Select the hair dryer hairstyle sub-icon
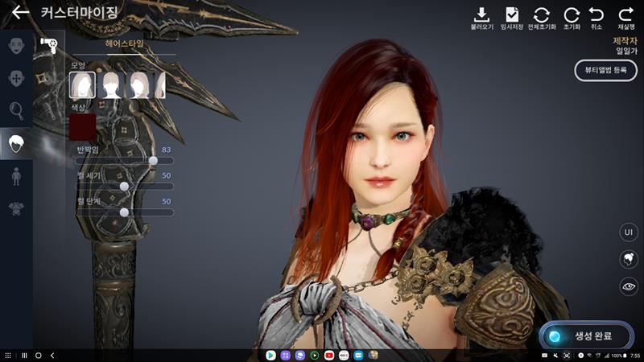The image size is (644, 362). (49, 45)
